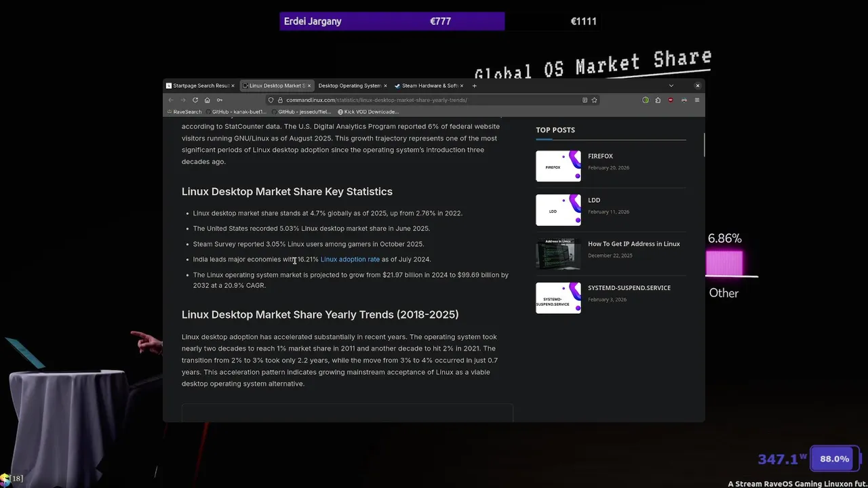
Task: Go back to previous page in browser
Action: tap(171, 100)
